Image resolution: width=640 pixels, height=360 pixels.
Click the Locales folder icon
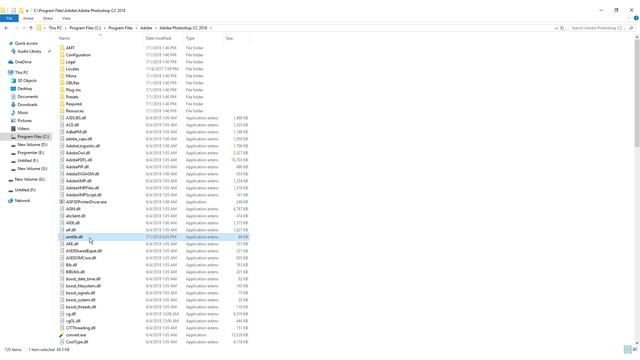click(62, 69)
